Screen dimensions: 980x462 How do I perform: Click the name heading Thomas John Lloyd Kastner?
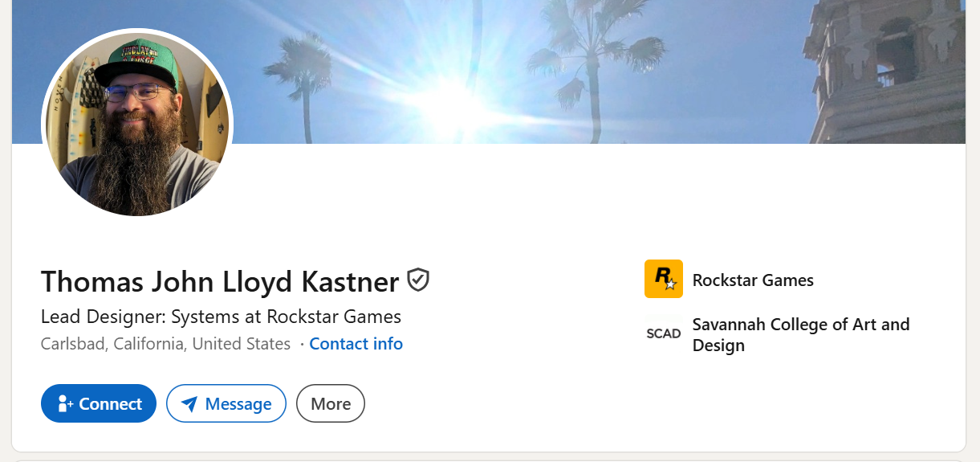tap(220, 281)
